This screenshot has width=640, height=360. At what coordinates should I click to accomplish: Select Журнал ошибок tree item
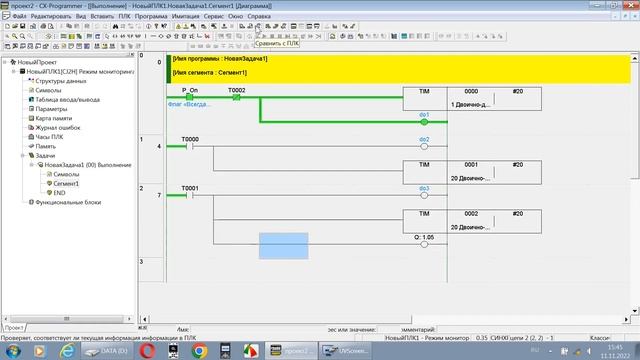coord(58,128)
